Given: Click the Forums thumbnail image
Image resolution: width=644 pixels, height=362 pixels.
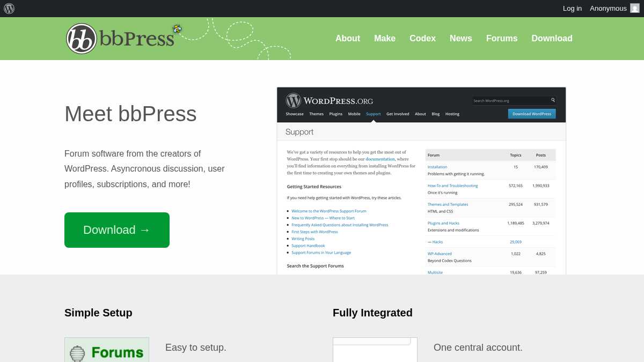Looking at the screenshot, I should (107, 350).
